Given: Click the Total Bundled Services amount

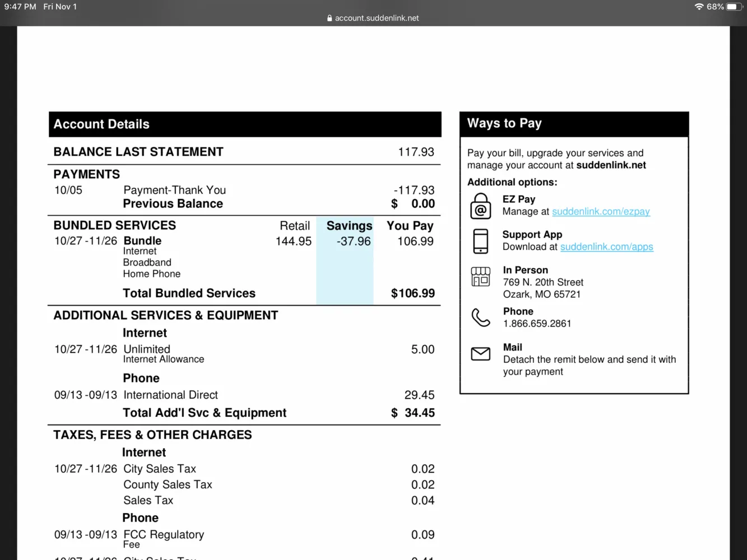Looking at the screenshot, I should (413, 293).
